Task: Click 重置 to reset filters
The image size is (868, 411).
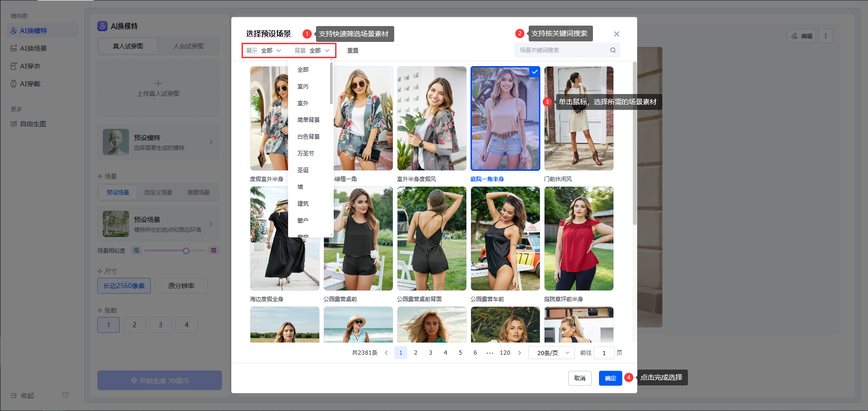Action: (x=352, y=50)
